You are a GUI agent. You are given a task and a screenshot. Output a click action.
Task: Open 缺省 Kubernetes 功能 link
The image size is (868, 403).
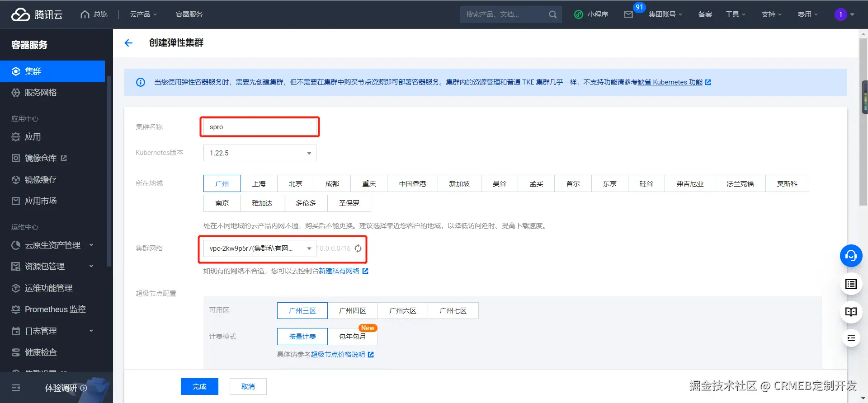674,82
